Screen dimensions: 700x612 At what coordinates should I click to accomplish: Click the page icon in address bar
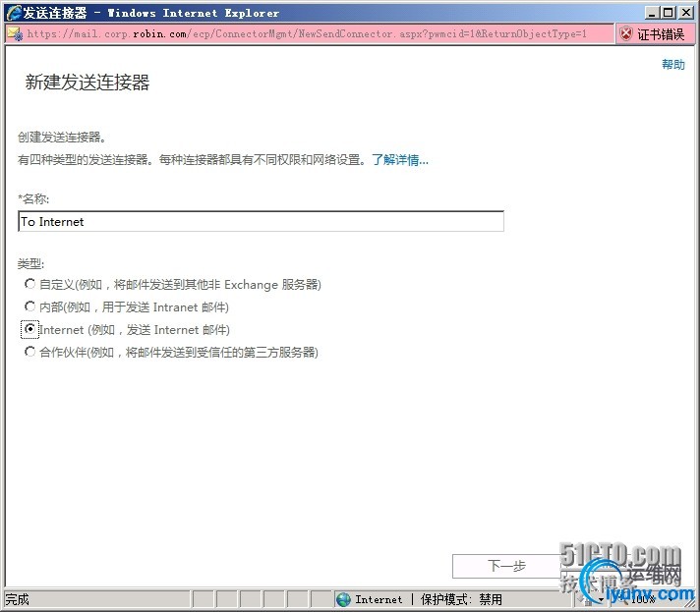15,34
